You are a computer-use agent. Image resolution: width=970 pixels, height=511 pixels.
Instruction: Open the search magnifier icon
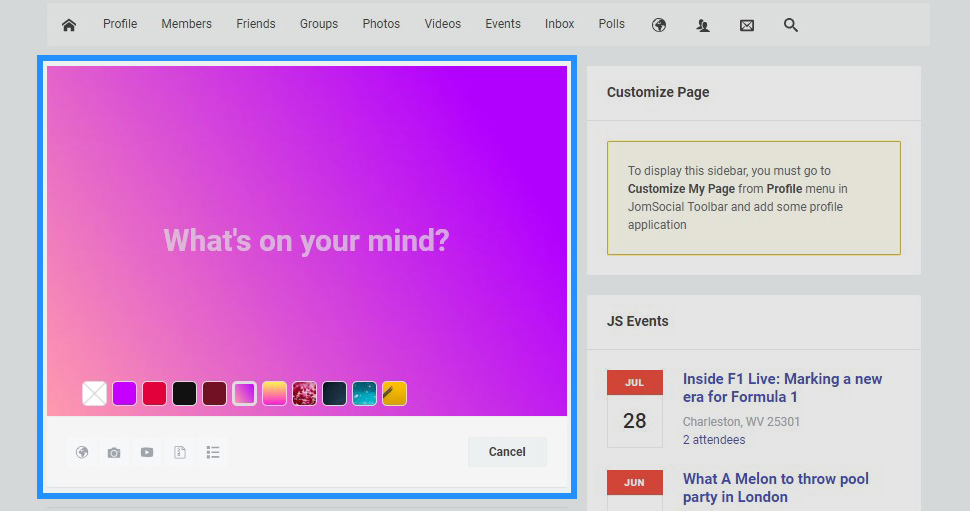791,25
